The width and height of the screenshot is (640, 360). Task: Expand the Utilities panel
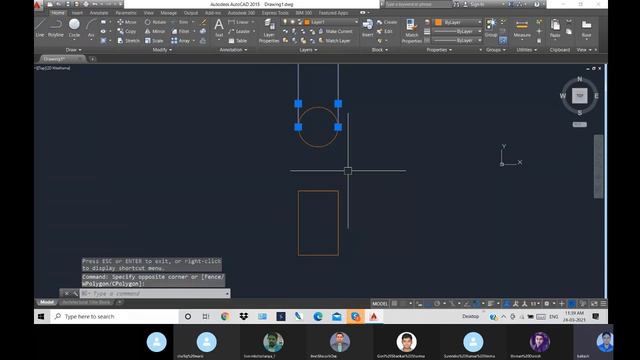[x=527, y=50]
